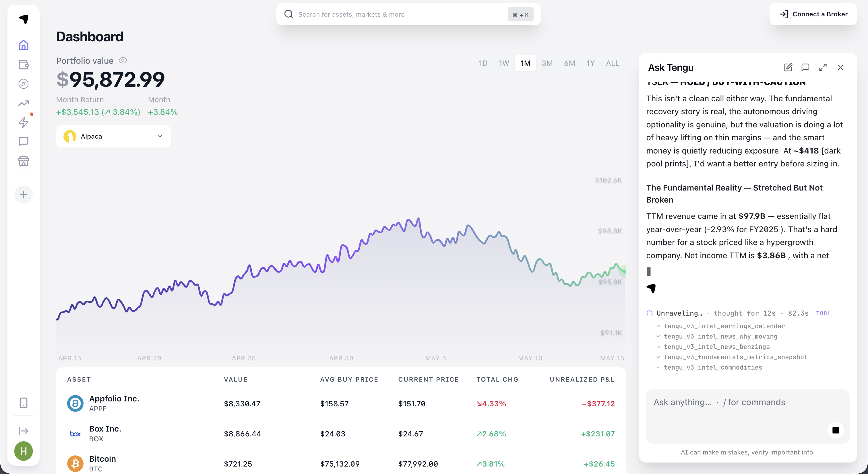Click Month Return +$3,545.13 value
868x474 pixels.
pos(98,112)
